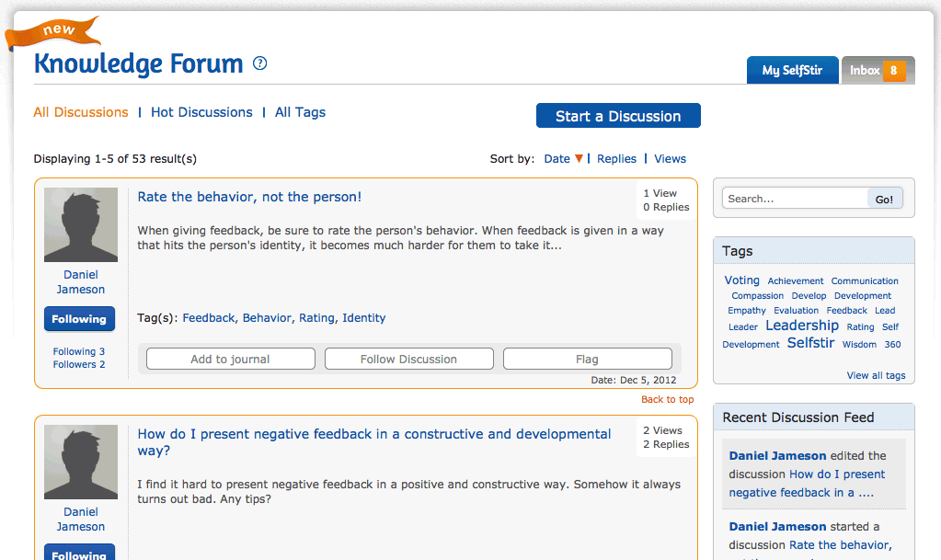This screenshot has height=560, width=941.
Task: Click the Start a Discussion button
Action: [x=618, y=116]
